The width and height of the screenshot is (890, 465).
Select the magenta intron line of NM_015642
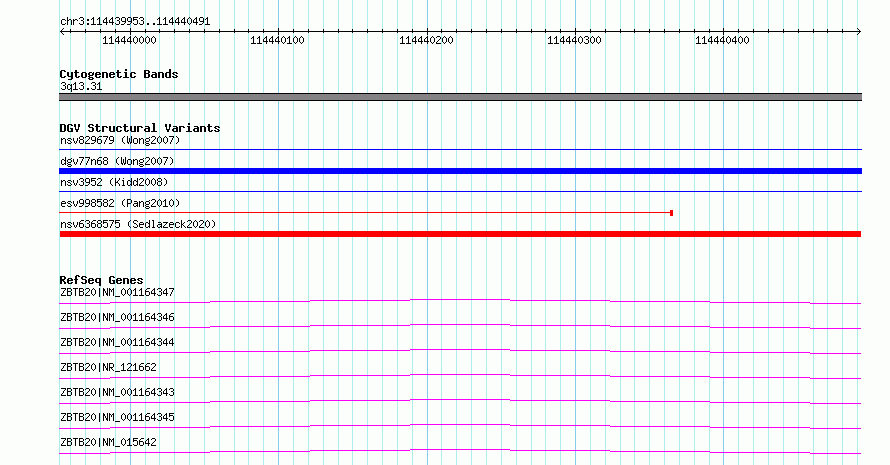coord(460,451)
